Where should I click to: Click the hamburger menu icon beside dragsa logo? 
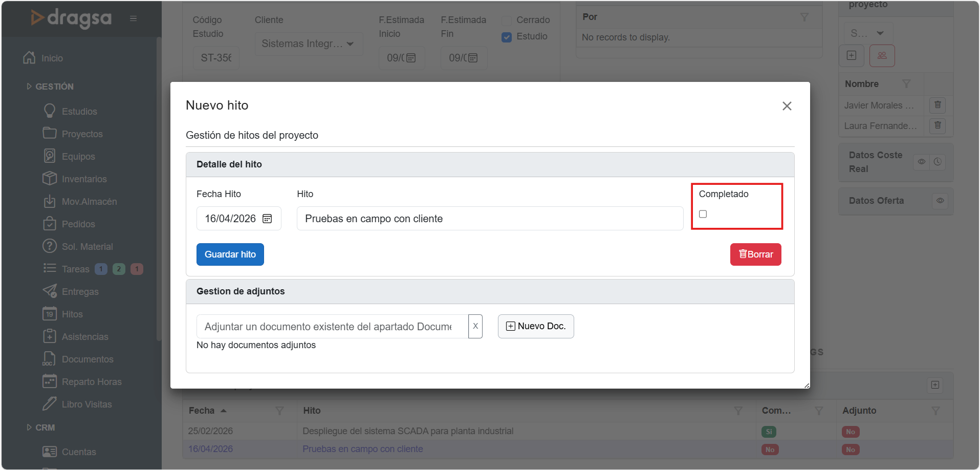click(x=133, y=18)
